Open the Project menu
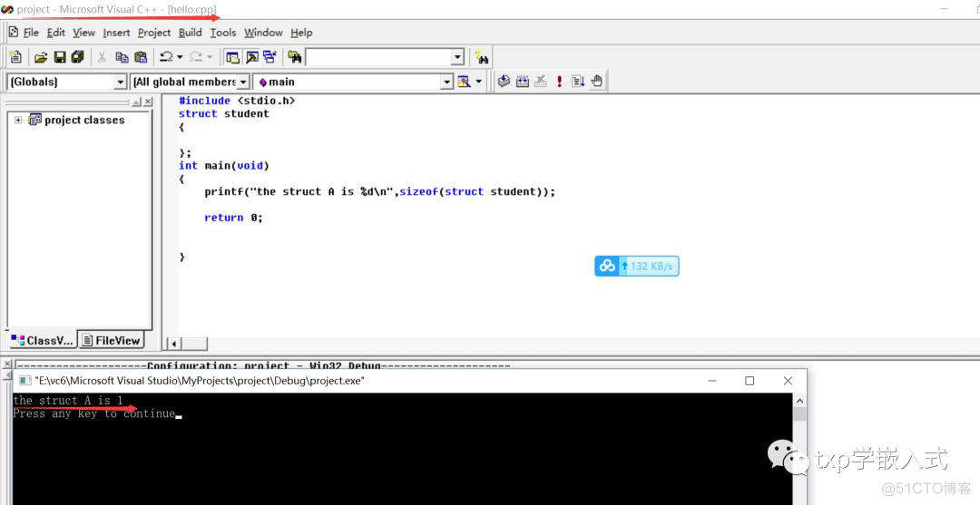The height and width of the screenshot is (505, 980). point(153,33)
